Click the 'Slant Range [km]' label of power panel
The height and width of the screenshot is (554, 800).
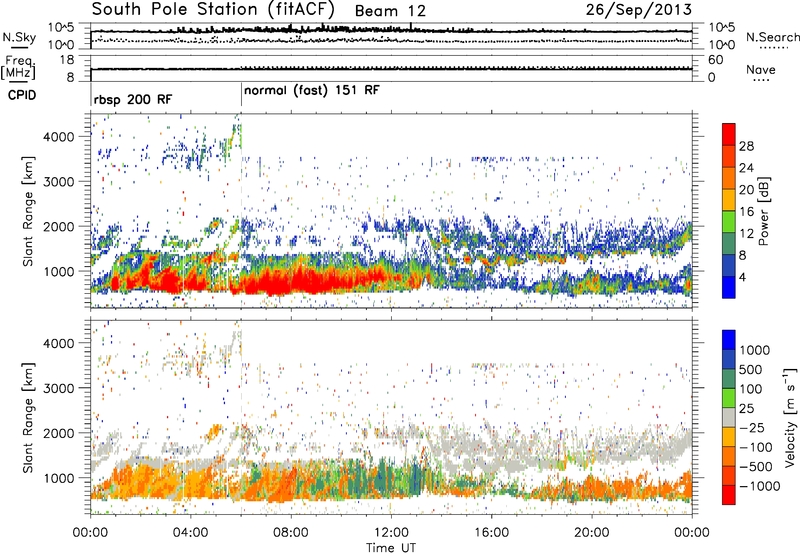point(28,211)
